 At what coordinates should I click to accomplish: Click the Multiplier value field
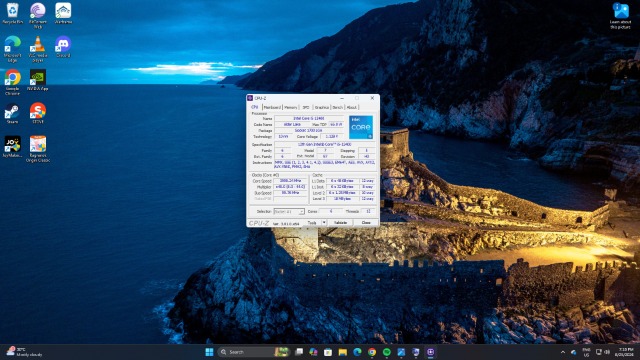pos(290,187)
